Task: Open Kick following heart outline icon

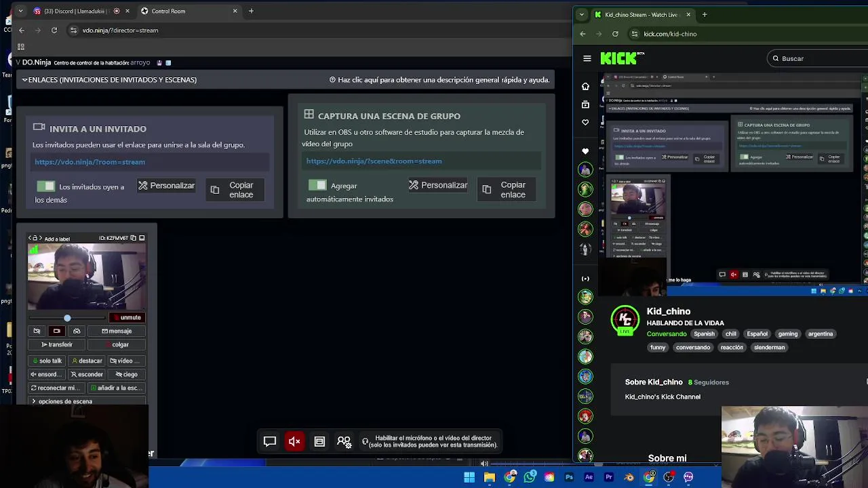Action: click(585, 123)
